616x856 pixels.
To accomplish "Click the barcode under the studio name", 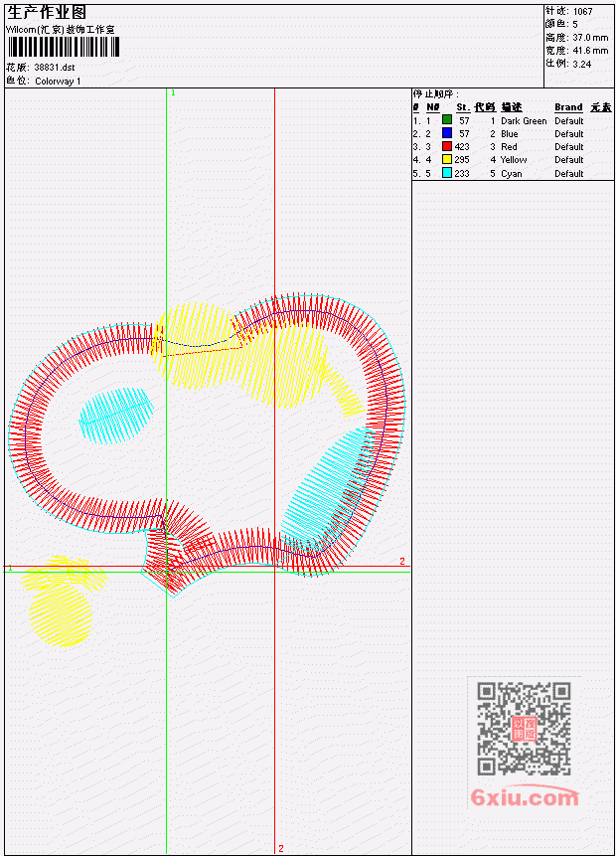I will [63, 47].
